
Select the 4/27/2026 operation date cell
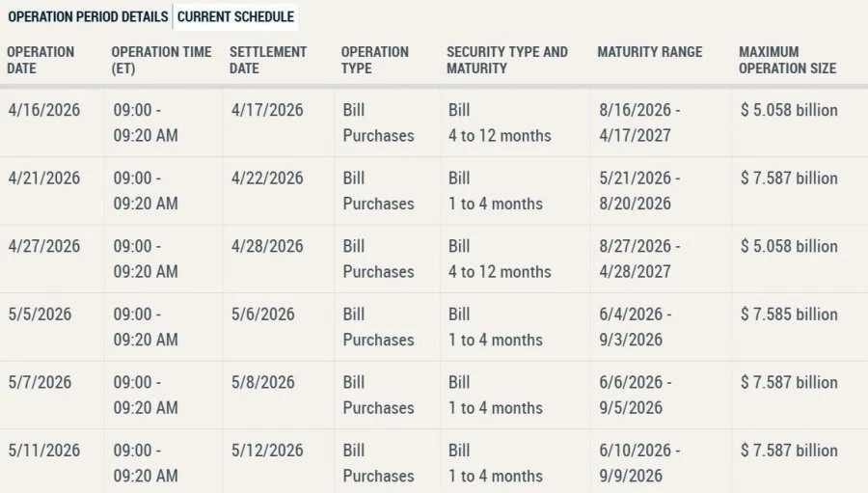pyautogui.click(x=44, y=246)
